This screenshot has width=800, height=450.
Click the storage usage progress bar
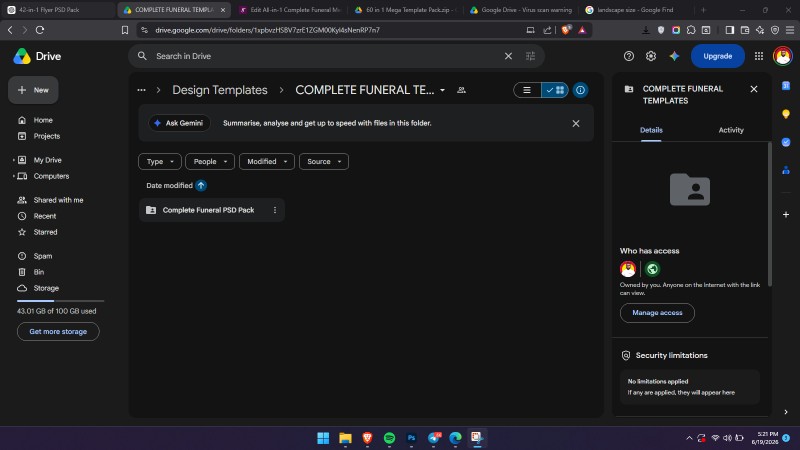tap(60, 301)
